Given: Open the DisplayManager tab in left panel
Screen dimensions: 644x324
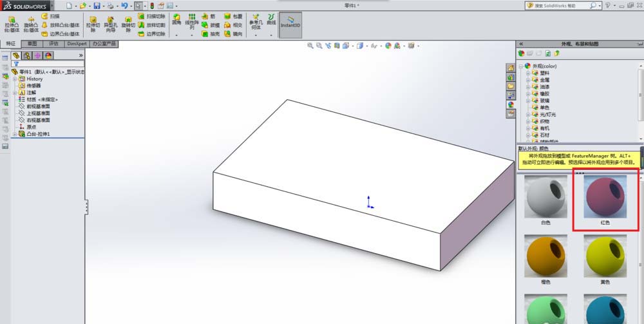Looking at the screenshot, I should tap(48, 55).
